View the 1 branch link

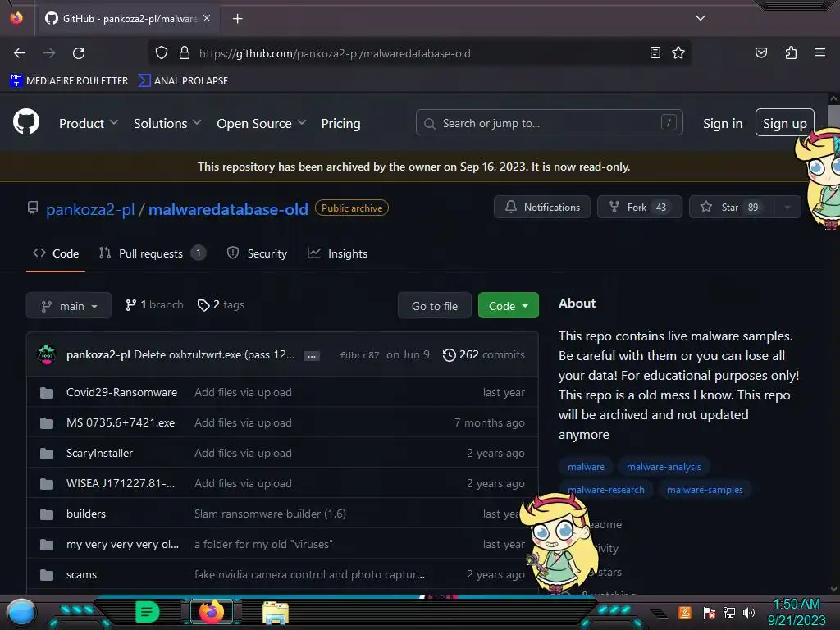click(154, 305)
